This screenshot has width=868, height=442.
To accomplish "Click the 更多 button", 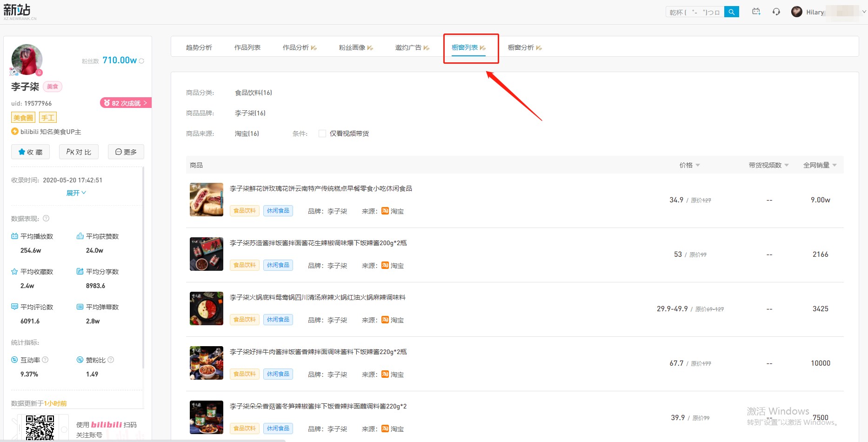I will click(x=126, y=152).
